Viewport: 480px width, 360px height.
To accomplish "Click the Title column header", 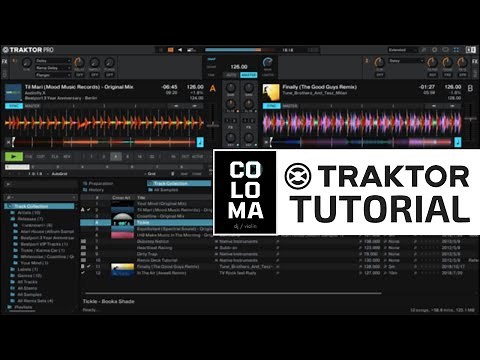I will coord(141,198).
